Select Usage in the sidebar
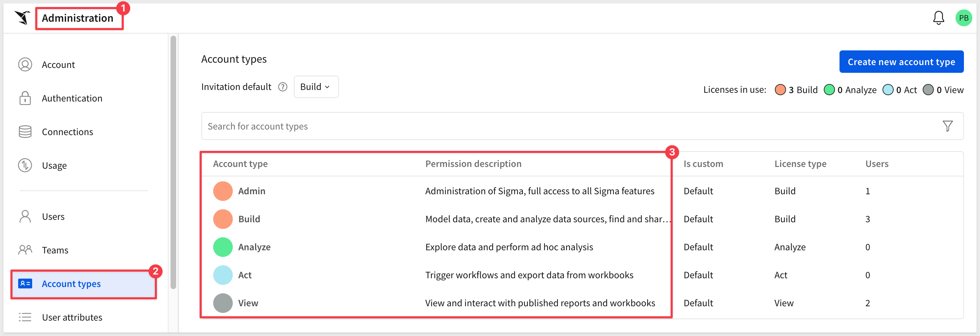The width and height of the screenshot is (980, 336). point(55,165)
